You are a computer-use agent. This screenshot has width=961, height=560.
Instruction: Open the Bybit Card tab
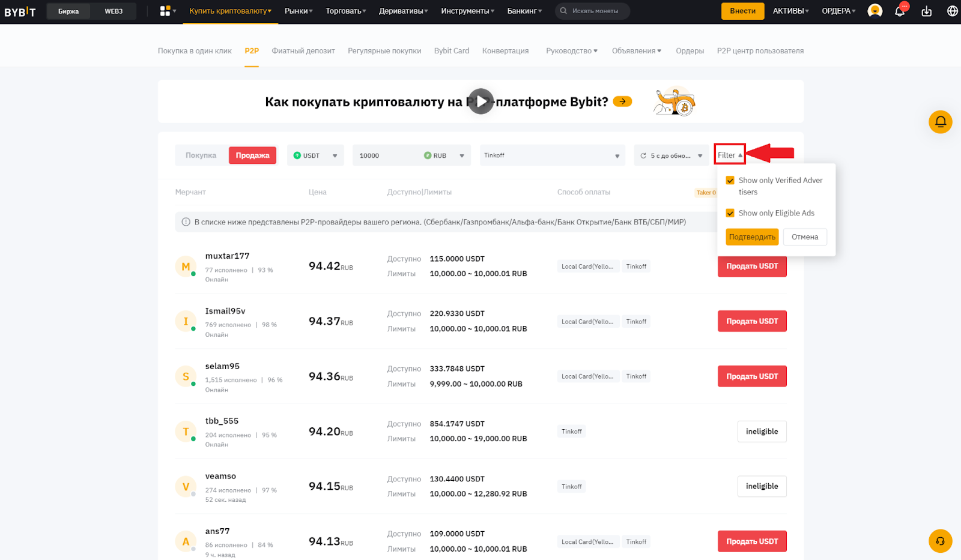point(452,51)
